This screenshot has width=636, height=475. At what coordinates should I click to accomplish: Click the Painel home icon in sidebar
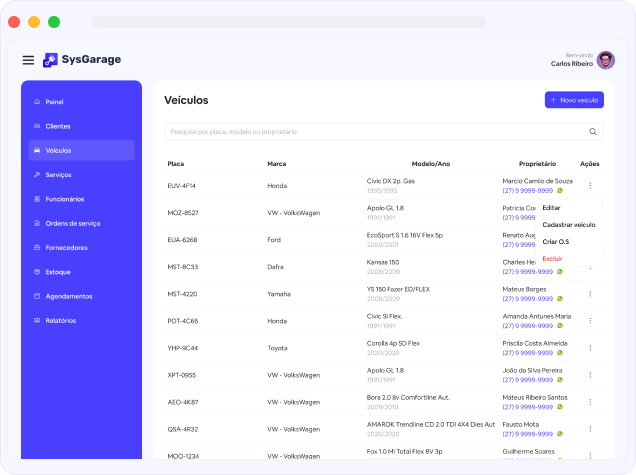[x=37, y=102]
